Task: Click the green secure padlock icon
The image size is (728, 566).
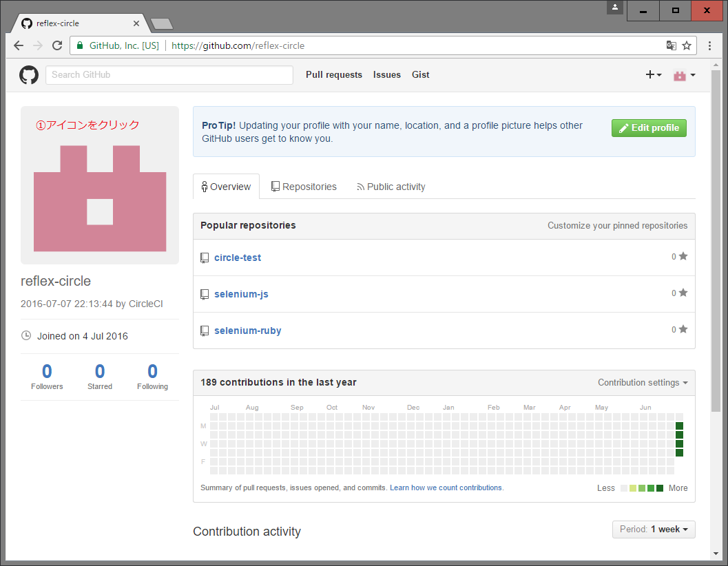Action: [80, 45]
